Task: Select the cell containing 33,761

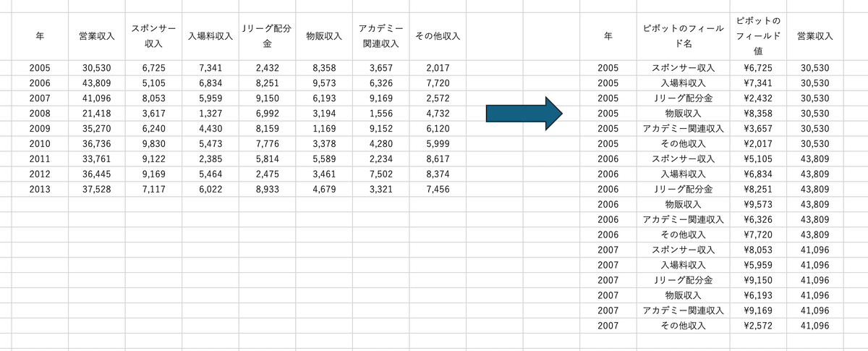Action: click(96, 158)
